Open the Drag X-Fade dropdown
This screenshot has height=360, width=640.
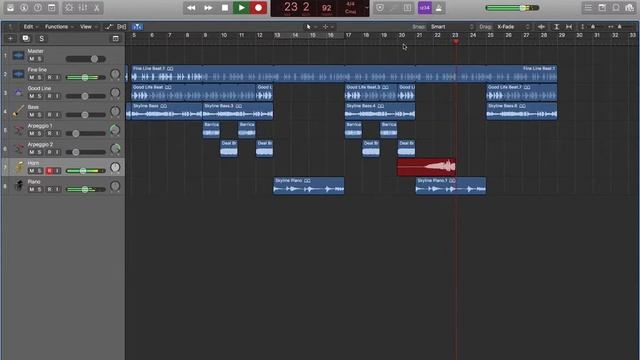[x=513, y=27]
